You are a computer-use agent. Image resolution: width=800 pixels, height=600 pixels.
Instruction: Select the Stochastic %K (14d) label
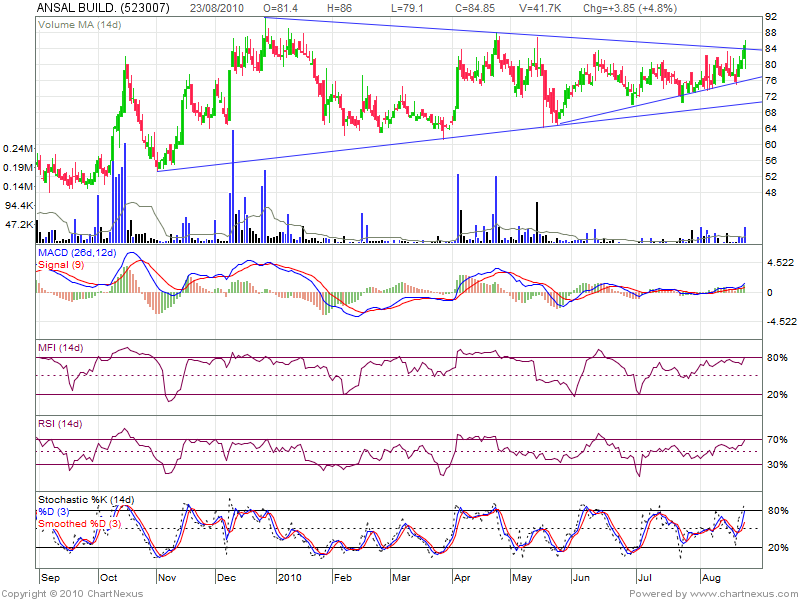(x=85, y=499)
